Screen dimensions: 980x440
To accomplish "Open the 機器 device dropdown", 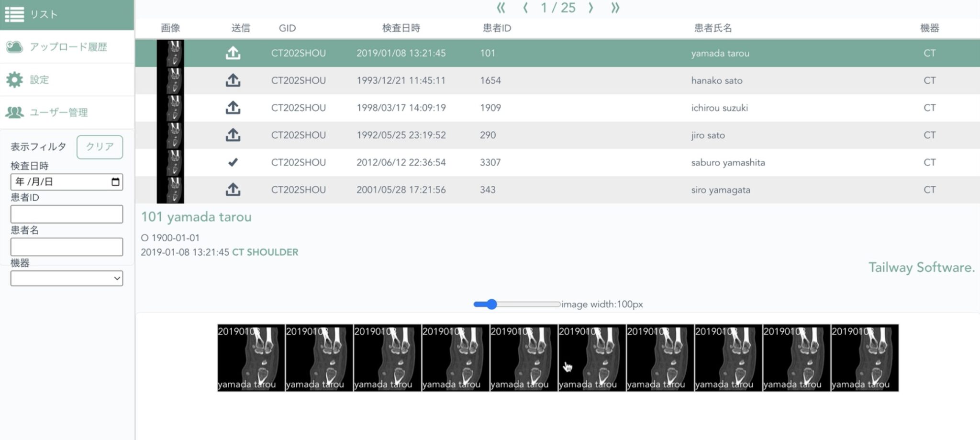I will coord(67,278).
